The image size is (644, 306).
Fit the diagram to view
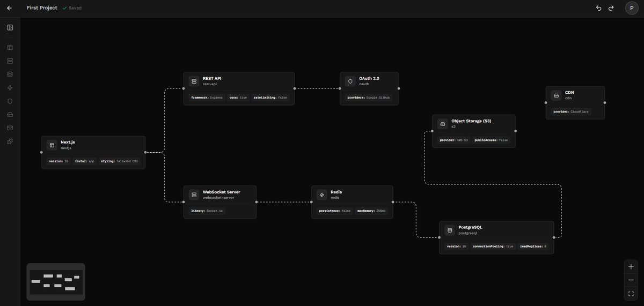tap(631, 293)
